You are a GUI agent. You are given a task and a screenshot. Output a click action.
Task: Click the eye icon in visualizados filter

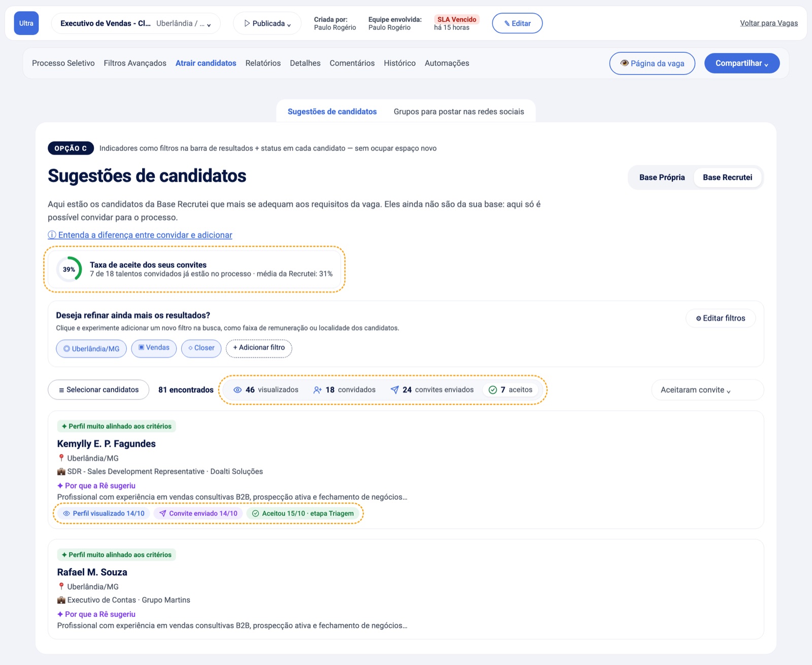pos(238,390)
